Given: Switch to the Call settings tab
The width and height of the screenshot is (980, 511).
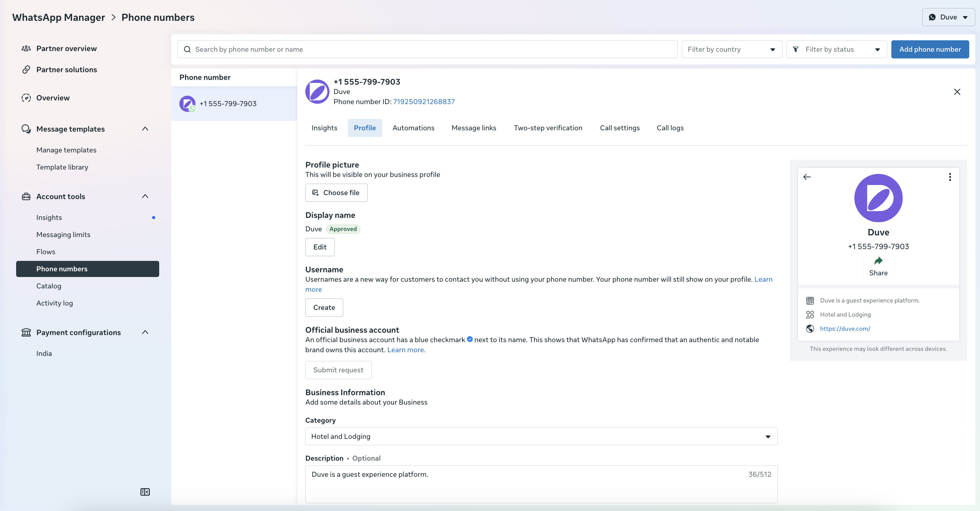Looking at the screenshot, I should [x=620, y=128].
